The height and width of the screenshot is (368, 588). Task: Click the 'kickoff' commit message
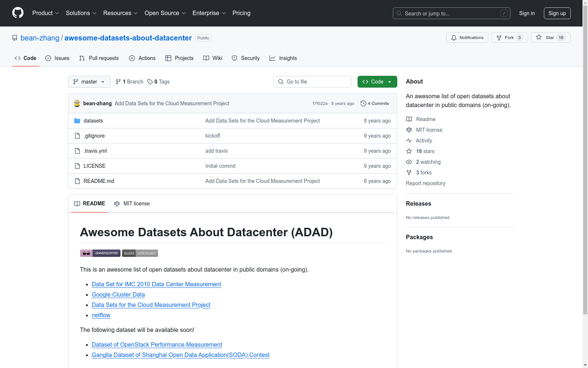[x=213, y=136]
